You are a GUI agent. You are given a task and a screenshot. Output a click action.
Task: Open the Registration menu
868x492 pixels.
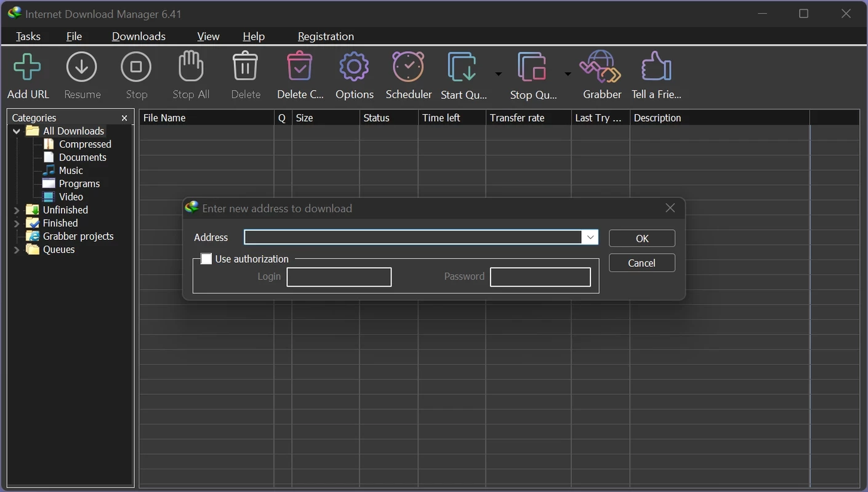point(326,36)
